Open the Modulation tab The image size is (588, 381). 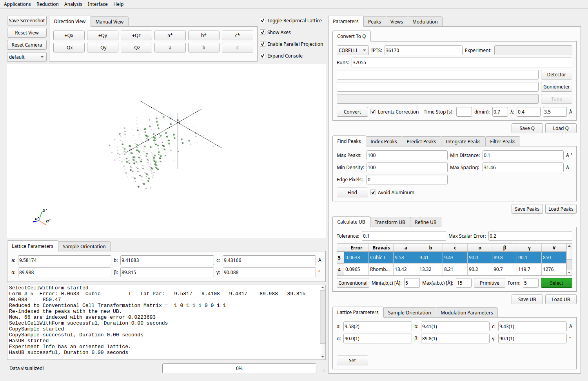(x=425, y=22)
